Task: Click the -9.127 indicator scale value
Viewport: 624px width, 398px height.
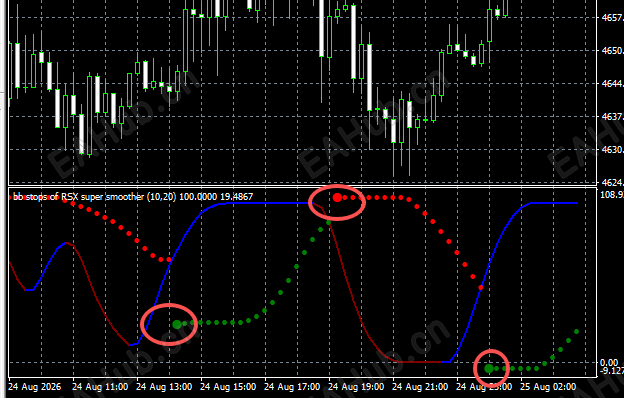Action: 612,371
